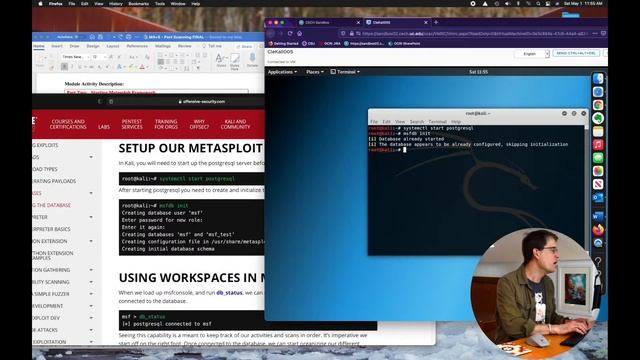The image size is (640, 360).
Task: Go to Firefox home page
Action: pyautogui.click(x=300, y=33)
